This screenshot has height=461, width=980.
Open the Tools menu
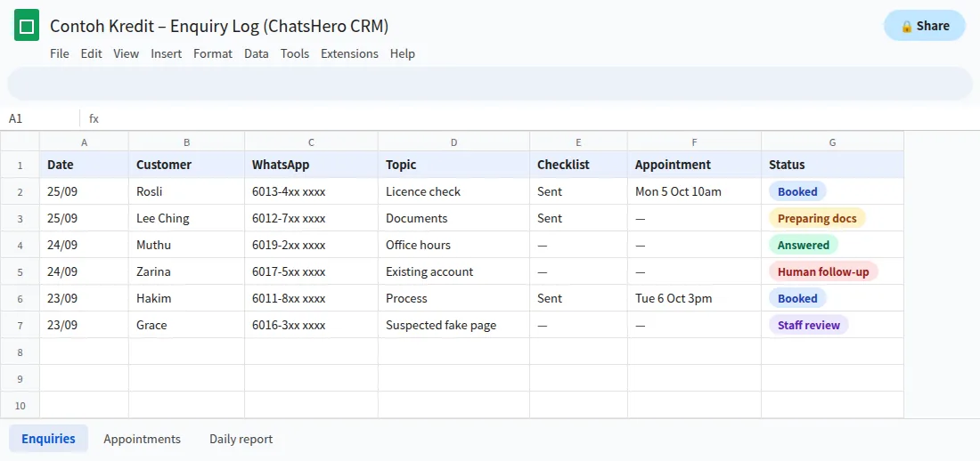(294, 53)
